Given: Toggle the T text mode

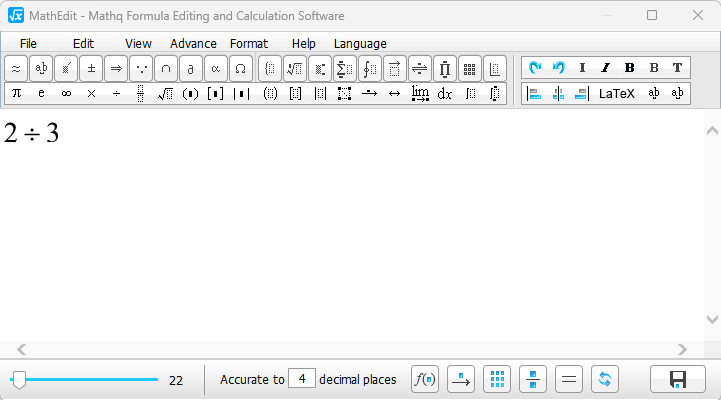Looking at the screenshot, I should [677, 68].
